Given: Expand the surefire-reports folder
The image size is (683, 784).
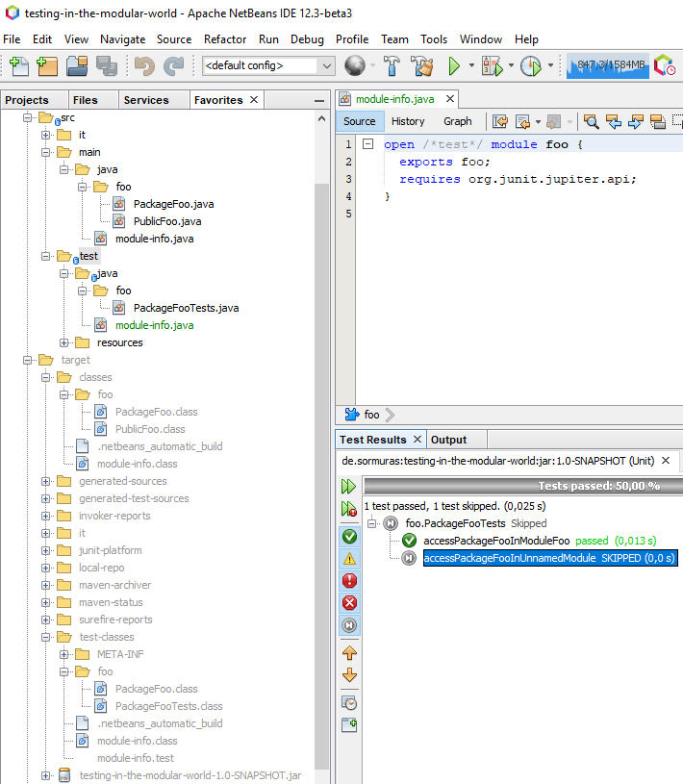Looking at the screenshot, I should click(45, 620).
